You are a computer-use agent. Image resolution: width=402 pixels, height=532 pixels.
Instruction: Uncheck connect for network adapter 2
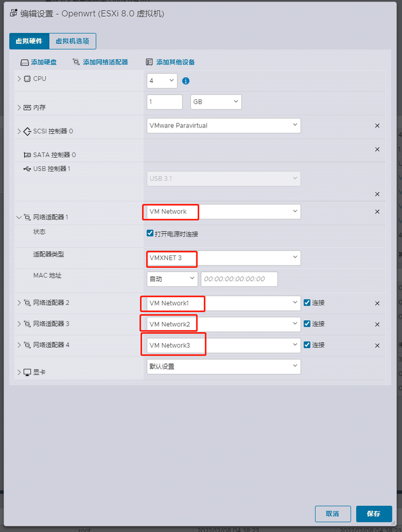tap(307, 302)
